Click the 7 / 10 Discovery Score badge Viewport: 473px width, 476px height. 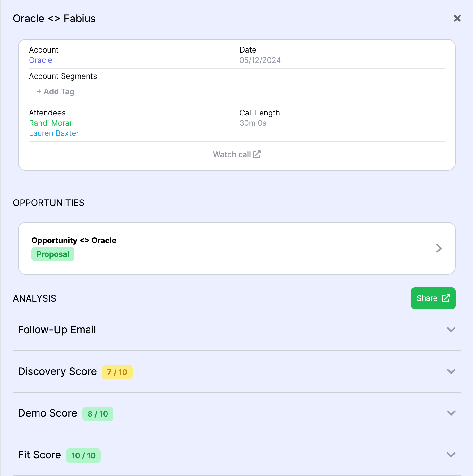coord(117,372)
